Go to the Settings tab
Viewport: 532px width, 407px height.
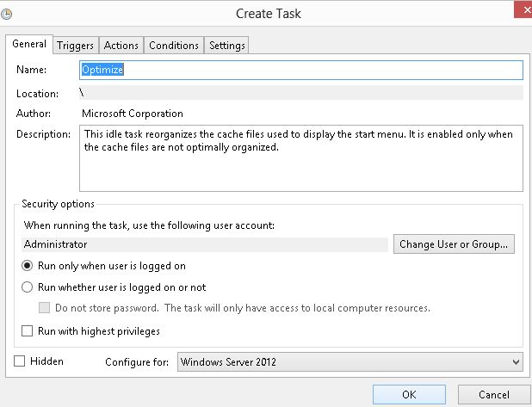click(227, 46)
